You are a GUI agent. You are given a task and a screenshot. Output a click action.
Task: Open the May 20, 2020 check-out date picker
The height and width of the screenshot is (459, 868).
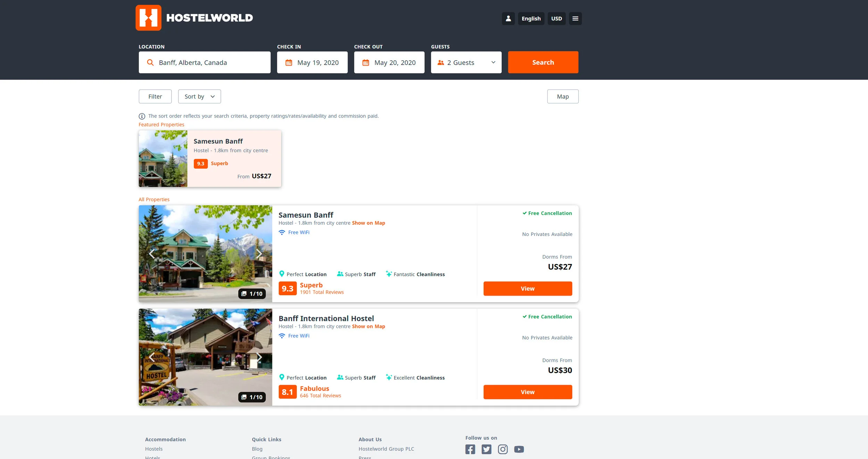click(389, 62)
